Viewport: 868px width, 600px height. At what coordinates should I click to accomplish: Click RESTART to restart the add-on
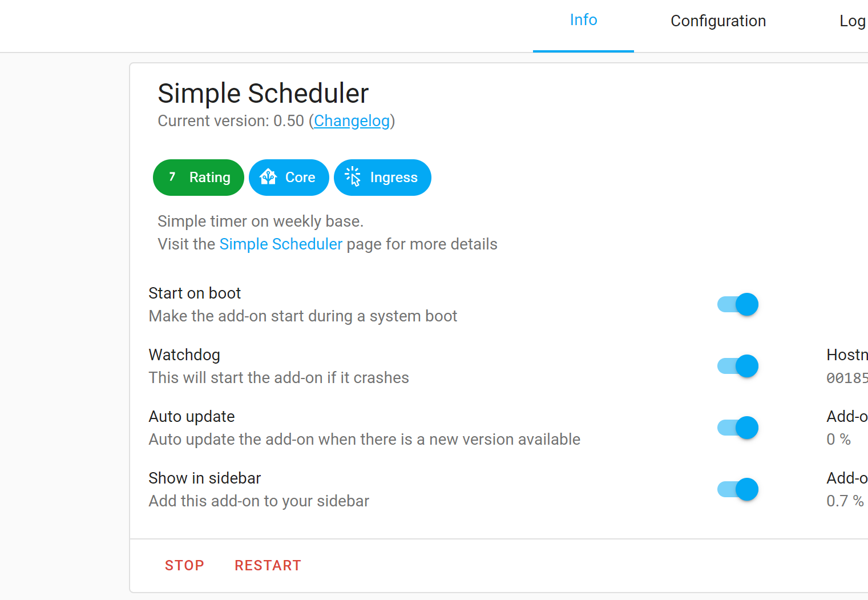[x=268, y=565]
